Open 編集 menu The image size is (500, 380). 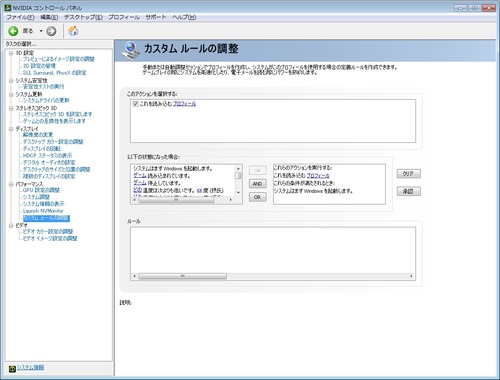[49, 17]
